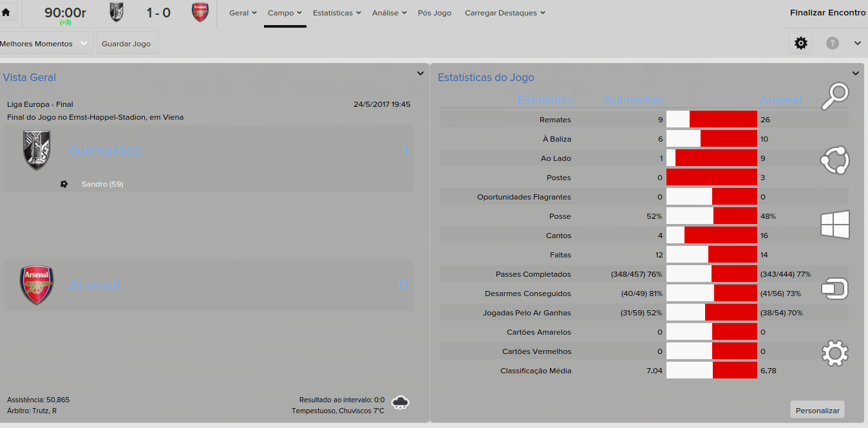
Task: Click the Faltas row label
Action: (x=561, y=255)
